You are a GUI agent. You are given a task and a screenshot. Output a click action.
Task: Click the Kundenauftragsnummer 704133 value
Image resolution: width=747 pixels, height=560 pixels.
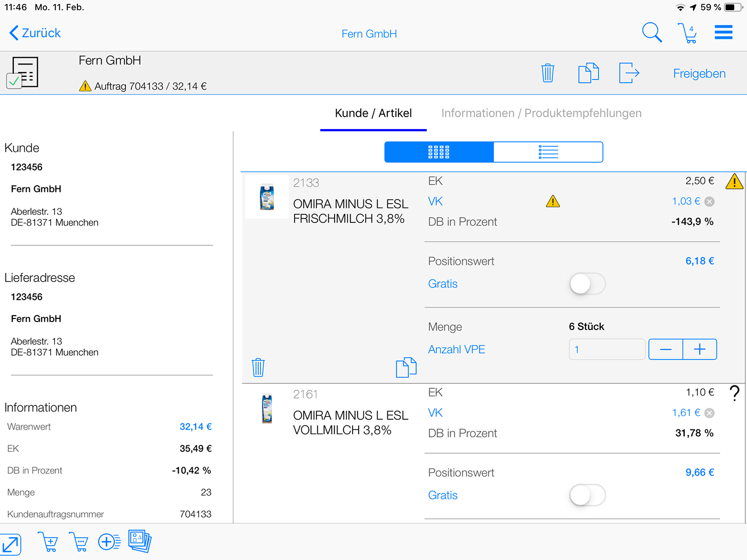195,514
